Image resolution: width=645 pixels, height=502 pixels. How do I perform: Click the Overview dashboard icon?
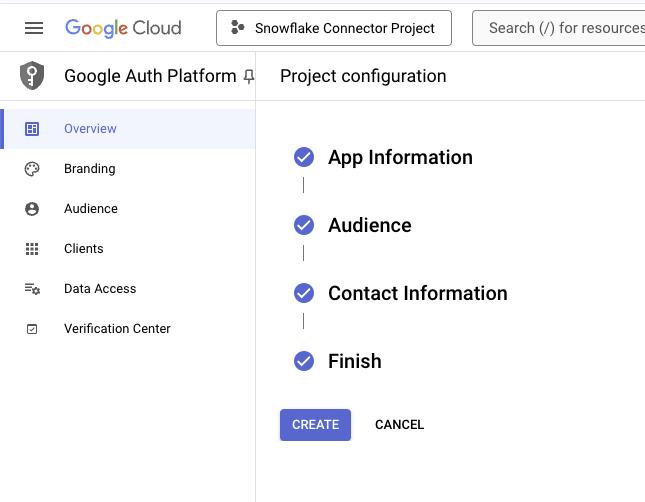coord(32,129)
